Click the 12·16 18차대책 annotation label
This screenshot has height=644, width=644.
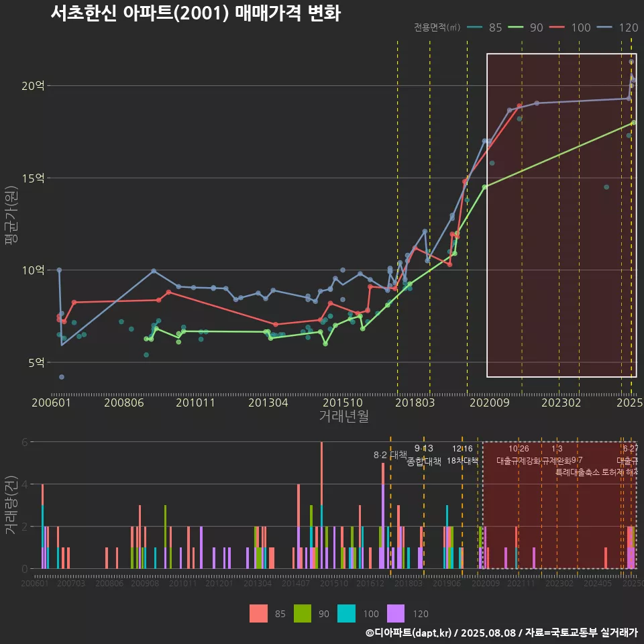(x=462, y=455)
